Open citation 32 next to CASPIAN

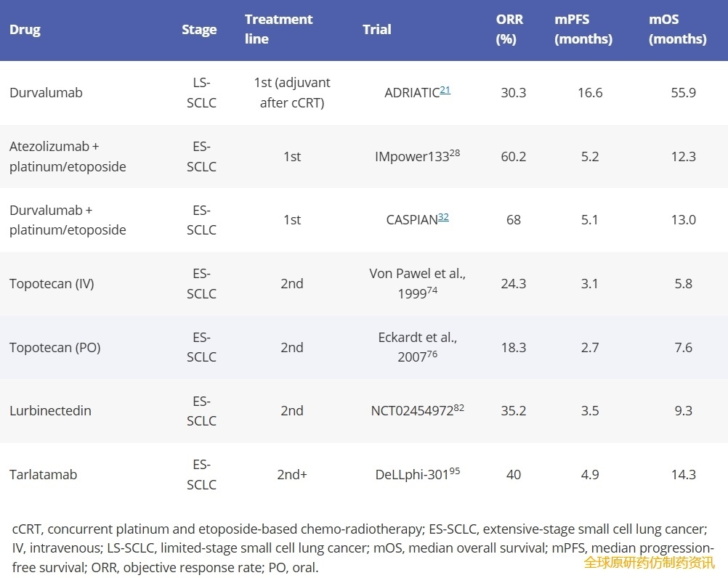pyautogui.click(x=443, y=216)
